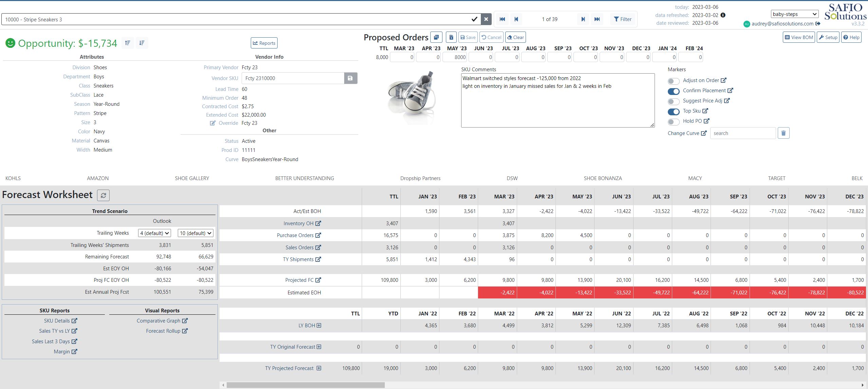Click the copy icon beside Proposed Orders
This screenshot has height=389, width=868.
coord(436,37)
